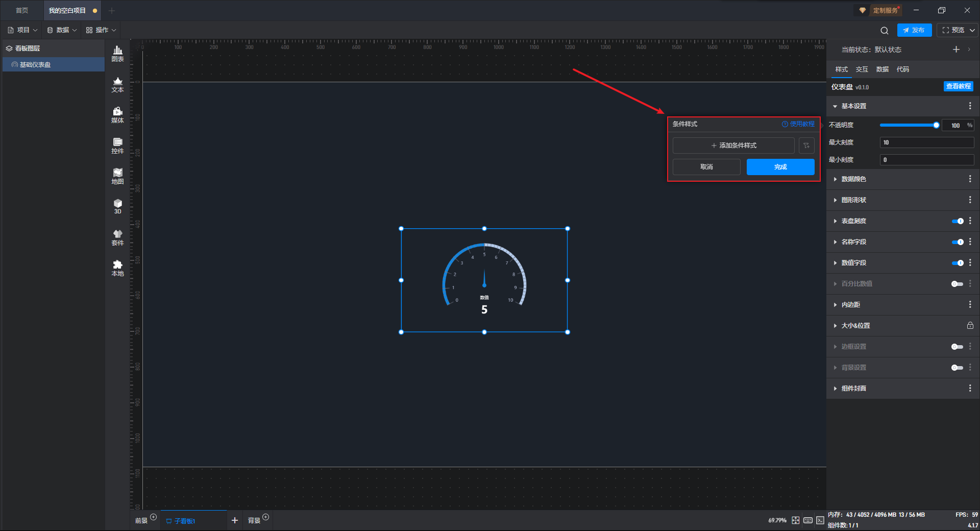This screenshot has height=531, width=980.
Task: Switch to the 代码 tab
Action: [x=902, y=69]
